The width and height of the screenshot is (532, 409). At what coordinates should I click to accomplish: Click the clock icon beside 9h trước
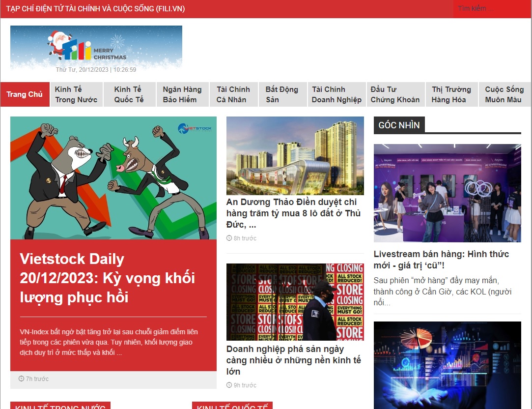click(x=229, y=385)
